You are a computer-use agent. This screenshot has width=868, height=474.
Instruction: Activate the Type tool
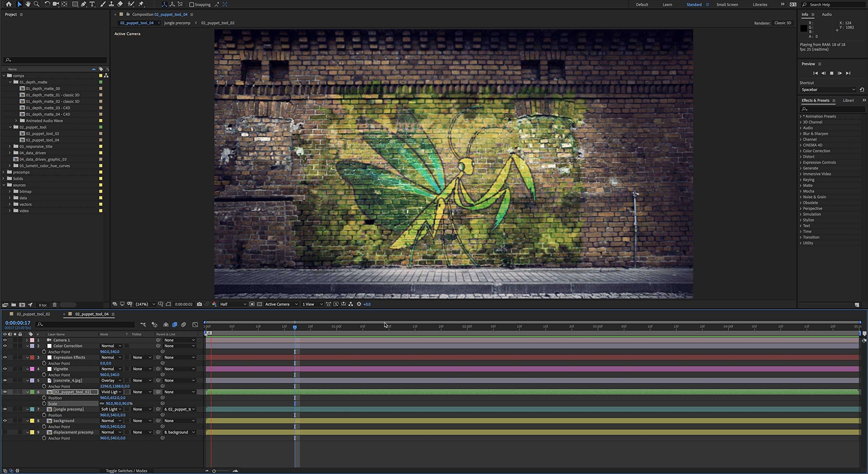click(x=92, y=4)
